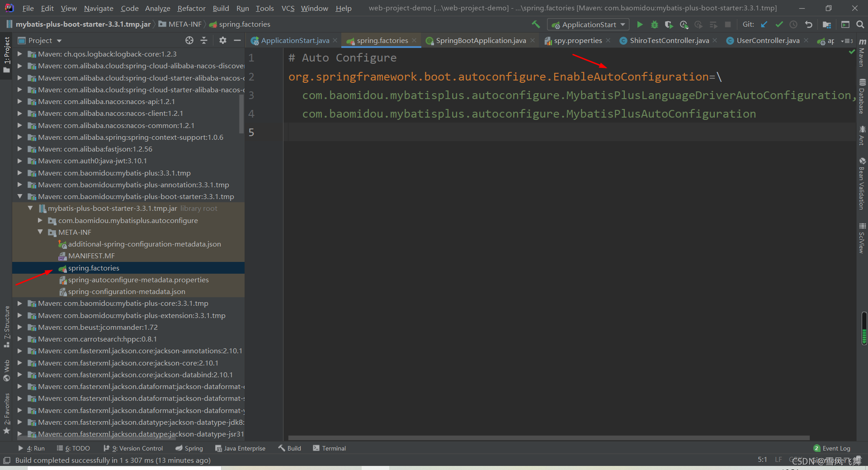Expand Maven: com.beust:jcommander:1.72 node

click(20, 327)
